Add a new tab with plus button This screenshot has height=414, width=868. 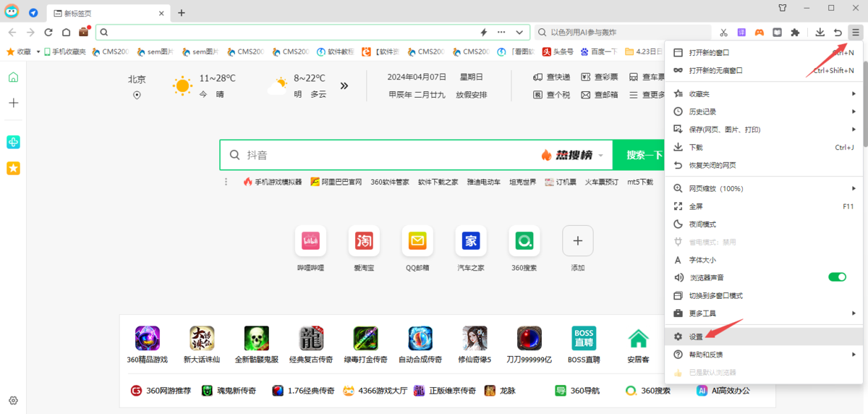pos(182,12)
